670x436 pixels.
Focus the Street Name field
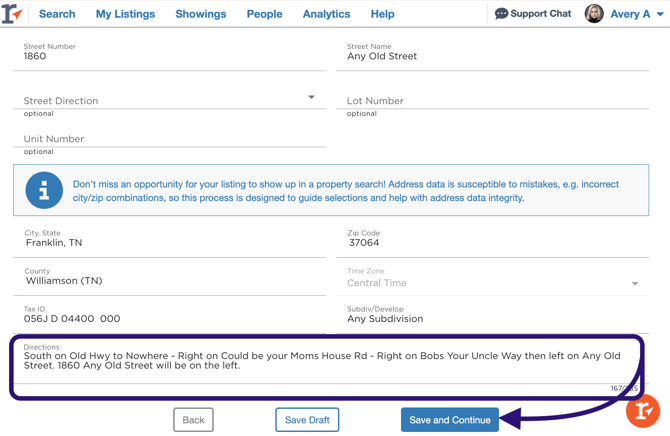click(x=492, y=57)
